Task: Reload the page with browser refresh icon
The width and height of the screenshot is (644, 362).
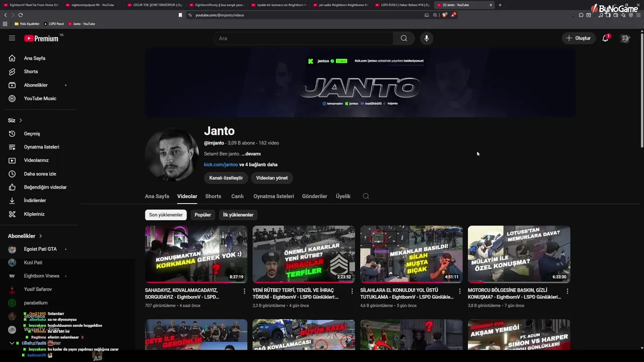Action: pos(21,15)
